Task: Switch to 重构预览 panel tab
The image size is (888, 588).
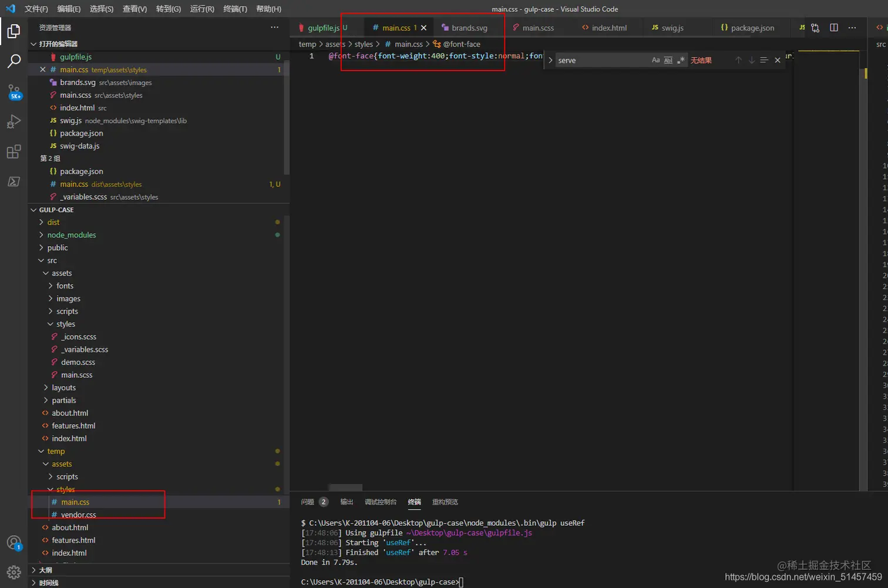Action: 445,502
